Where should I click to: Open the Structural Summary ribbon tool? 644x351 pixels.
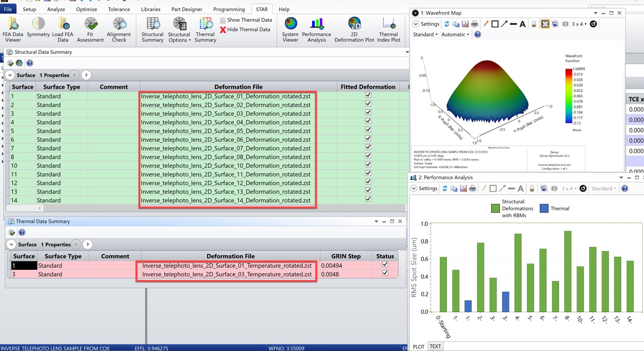click(152, 30)
